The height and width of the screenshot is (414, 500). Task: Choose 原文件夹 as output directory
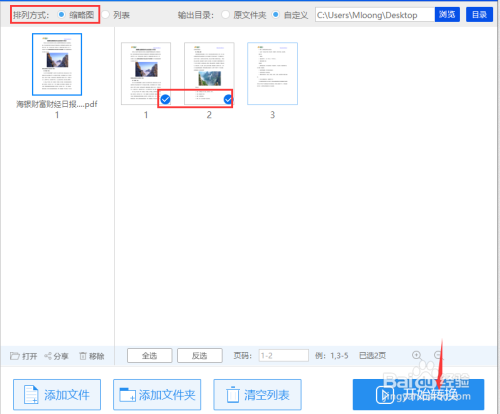[x=226, y=15]
